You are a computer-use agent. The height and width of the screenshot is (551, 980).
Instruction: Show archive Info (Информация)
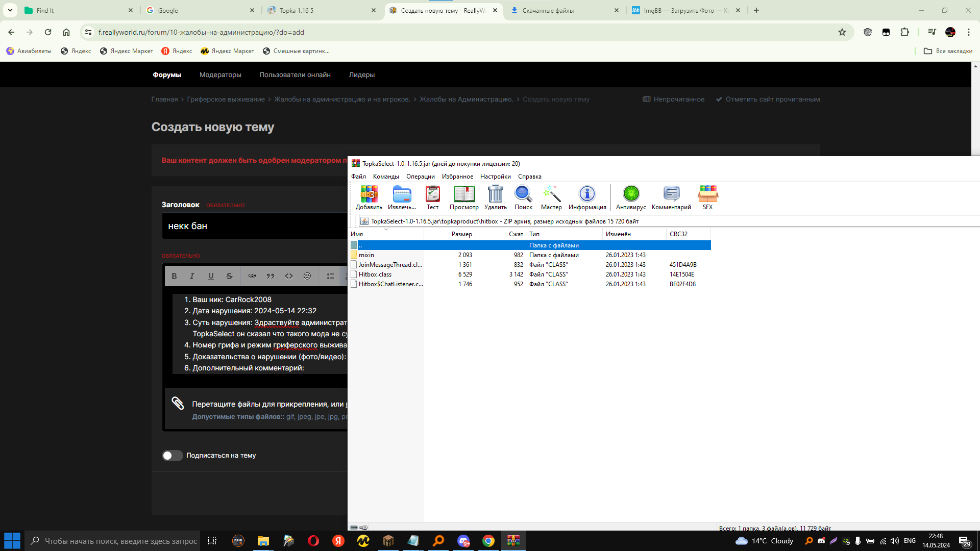click(x=587, y=197)
